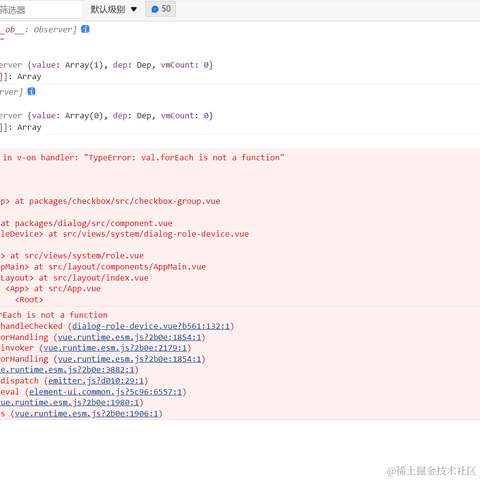The width and height of the screenshot is (480, 480).
Task: Click the 50 messages count badge
Action: click(x=161, y=9)
